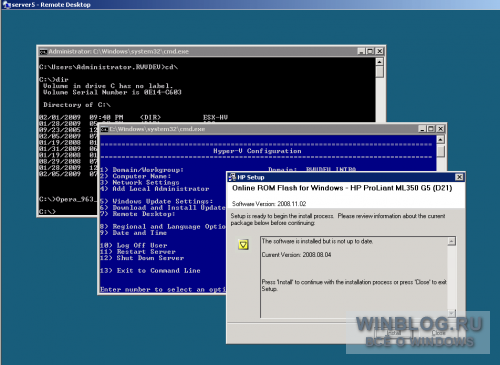The height and width of the screenshot is (365, 500).
Task: Click '4) Add Local Administrator' line
Action: pyautogui.click(x=155, y=189)
